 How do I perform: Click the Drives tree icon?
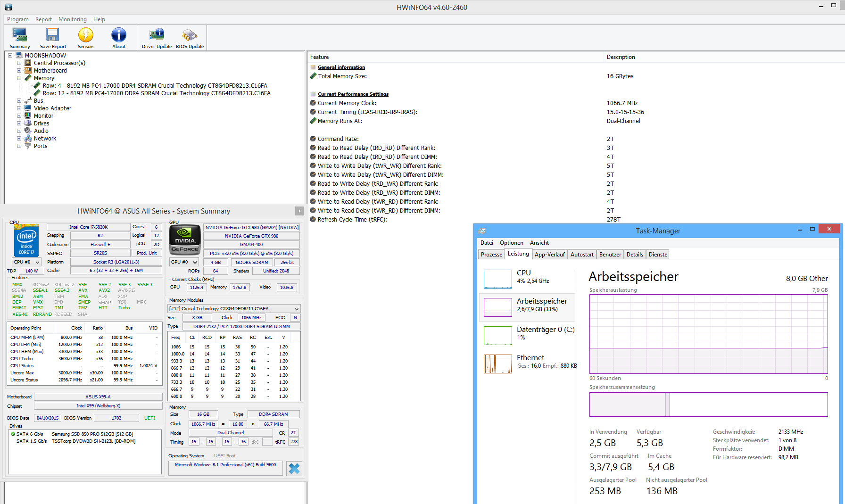(28, 124)
